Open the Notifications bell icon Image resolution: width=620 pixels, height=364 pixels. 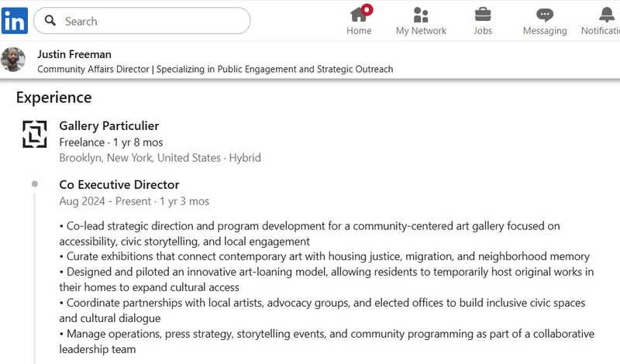pyautogui.click(x=606, y=15)
